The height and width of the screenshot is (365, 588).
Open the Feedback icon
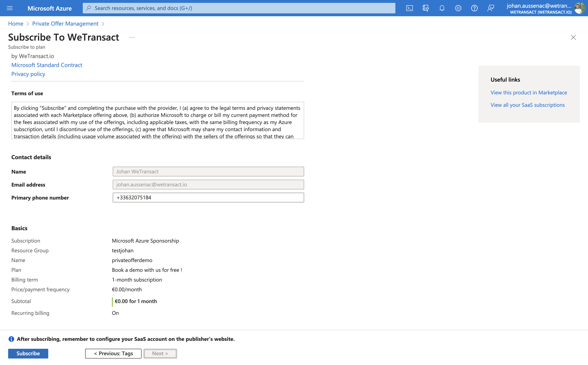(x=491, y=8)
